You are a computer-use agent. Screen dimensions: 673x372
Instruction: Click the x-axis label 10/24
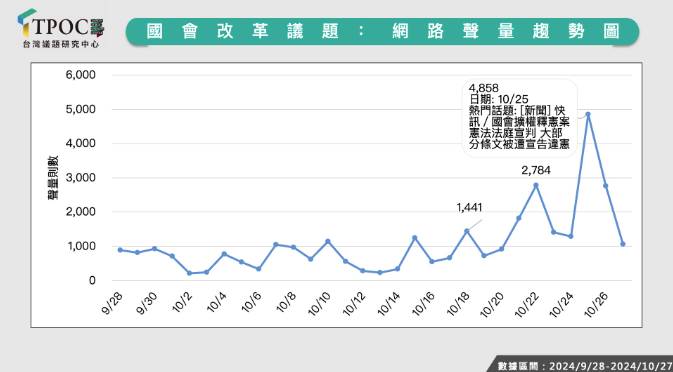pyautogui.click(x=562, y=304)
